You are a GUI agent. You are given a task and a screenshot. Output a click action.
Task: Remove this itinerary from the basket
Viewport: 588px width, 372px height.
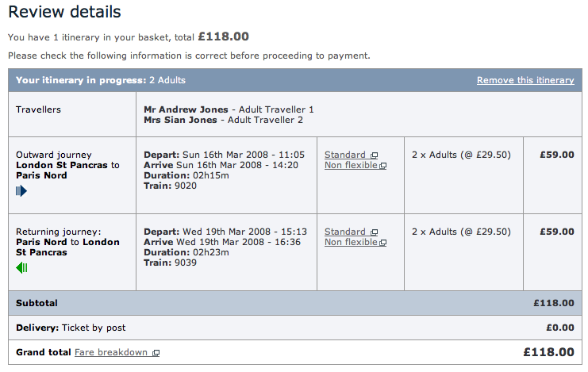click(525, 80)
